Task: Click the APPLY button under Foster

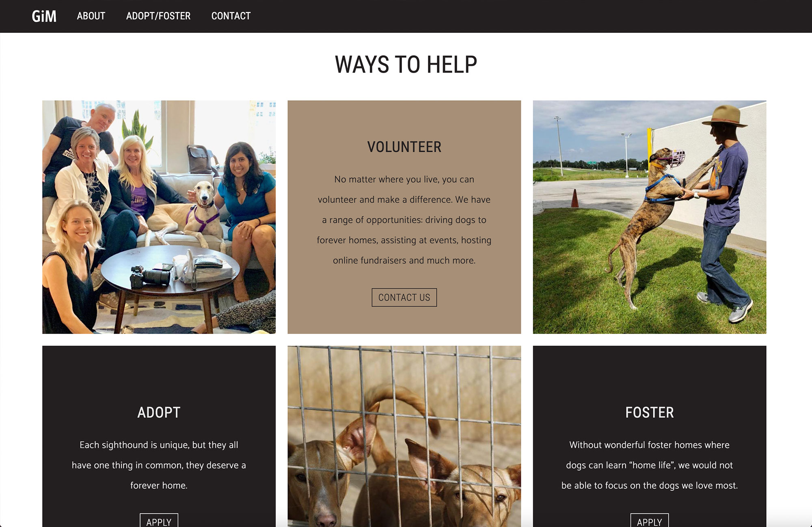Action: (649, 520)
